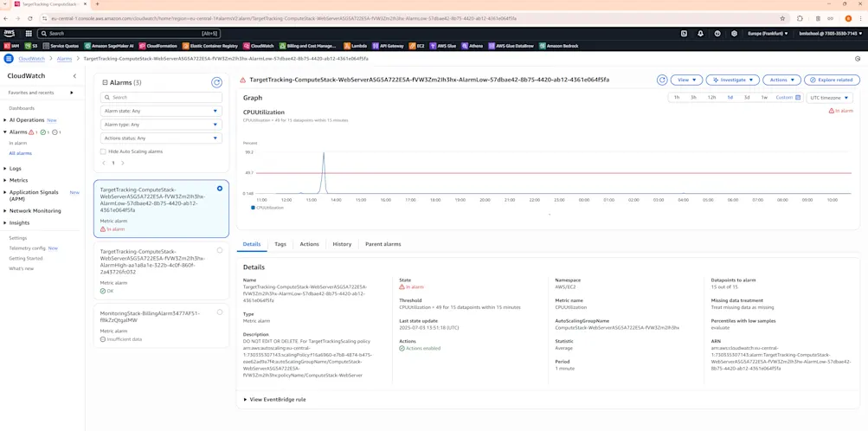Go to Alarms breadcrumb link
This screenshot has width=868, height=431.
tap(64, 58)
